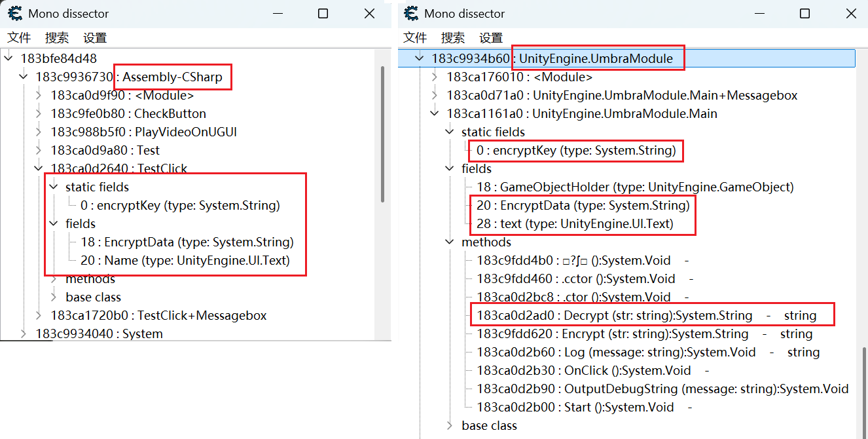Select the Decrypt method entry
Screen dimensions: 868x439
coord(615,316)
